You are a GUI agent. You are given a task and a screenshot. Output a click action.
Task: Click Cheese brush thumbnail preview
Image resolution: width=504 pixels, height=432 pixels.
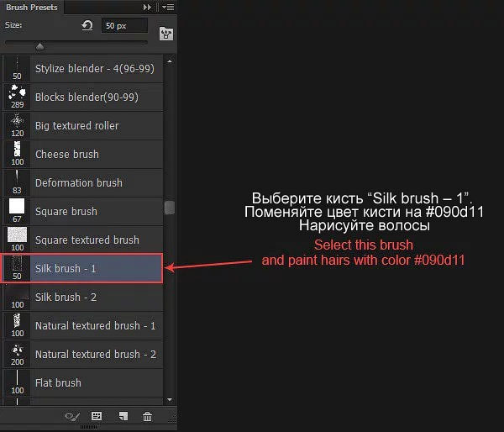[x=17, y=155]
